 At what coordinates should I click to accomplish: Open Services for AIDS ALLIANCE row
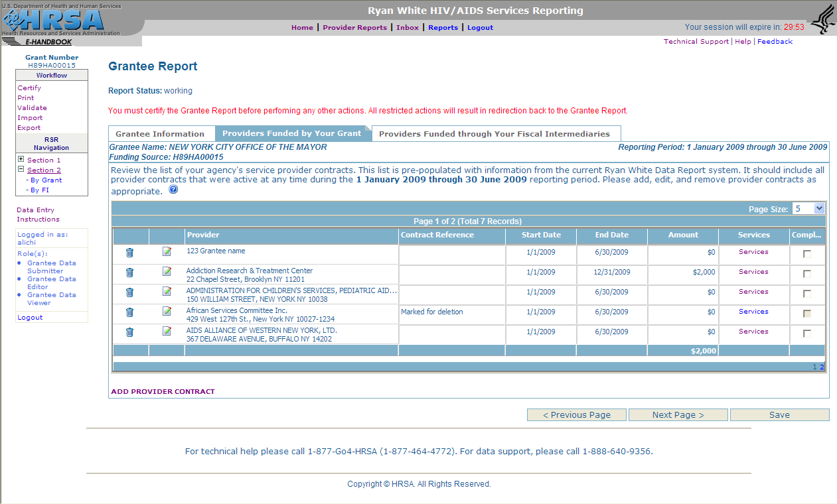pyautogui.click(x=753, y=332)
